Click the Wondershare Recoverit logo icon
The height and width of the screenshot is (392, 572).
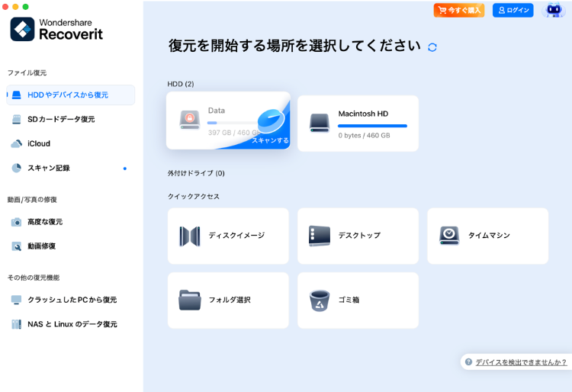[22, 29]
